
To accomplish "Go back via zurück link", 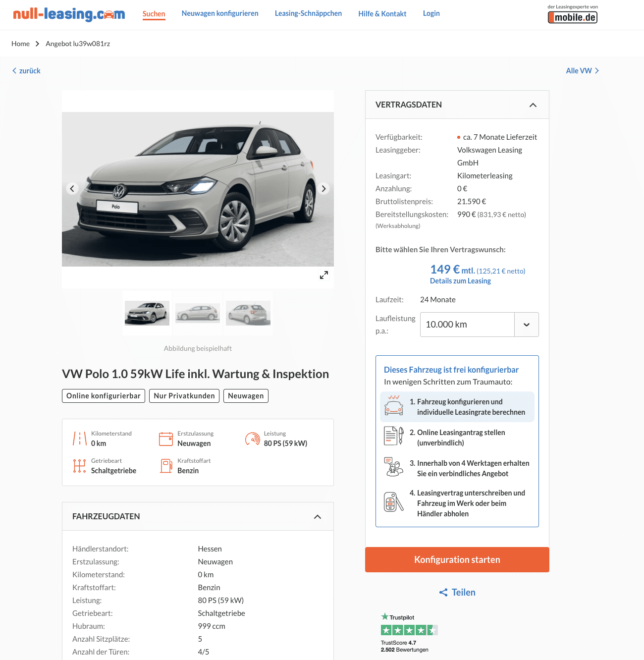I will (26, 71).
